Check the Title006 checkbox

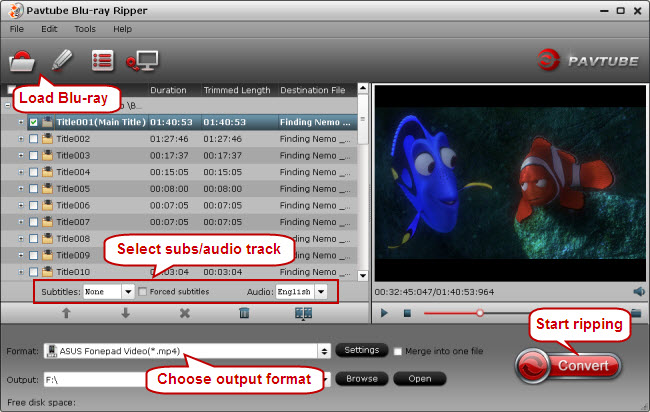(x=34, y=205)
